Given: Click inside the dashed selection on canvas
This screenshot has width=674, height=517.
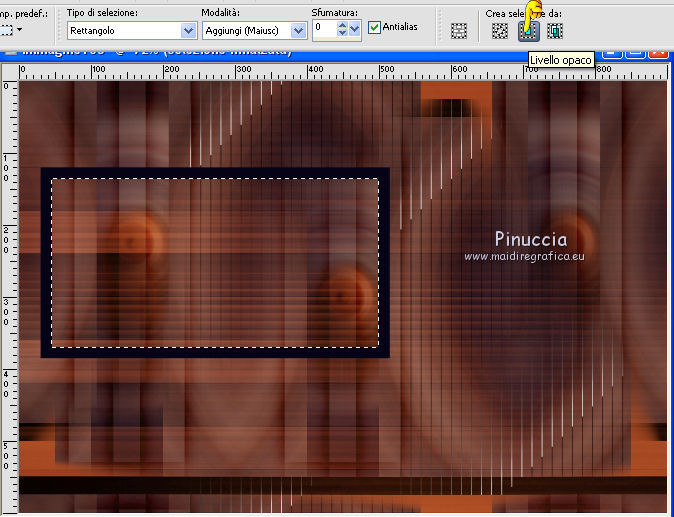Looking at the screenshot, I should (215, 263).
